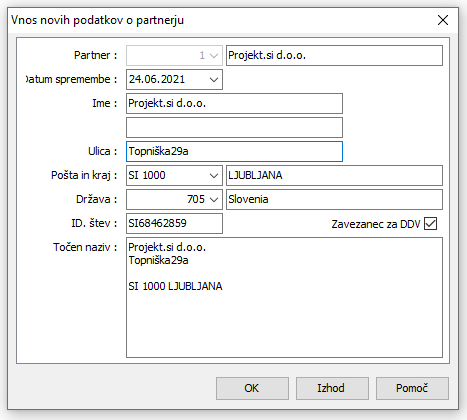Click inside the Točen naziv text area

point(284,297)
